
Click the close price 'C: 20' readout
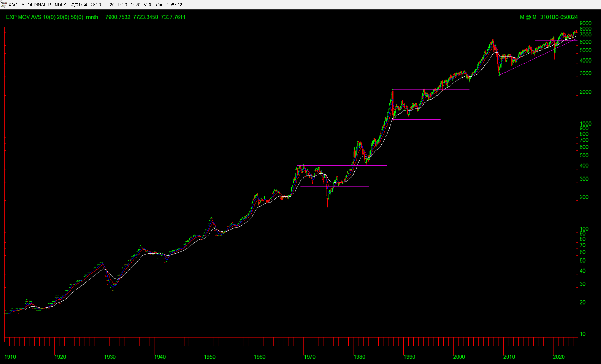[135, 5]
